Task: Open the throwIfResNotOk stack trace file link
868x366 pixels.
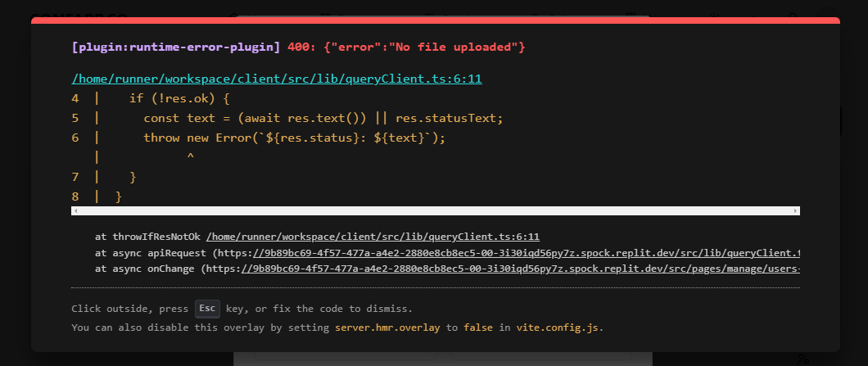Action: [x=373, y=237]
